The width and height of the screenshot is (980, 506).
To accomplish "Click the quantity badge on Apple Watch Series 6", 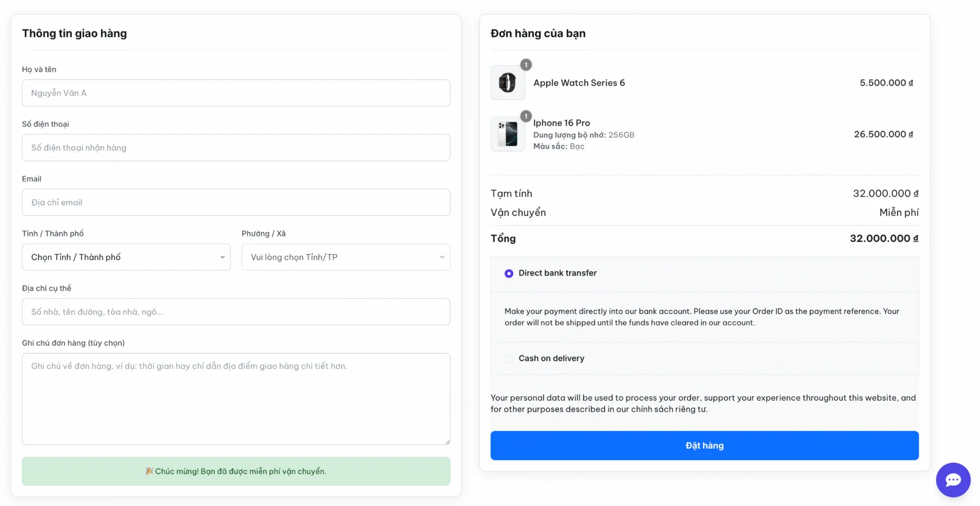I will click(526, 65).
